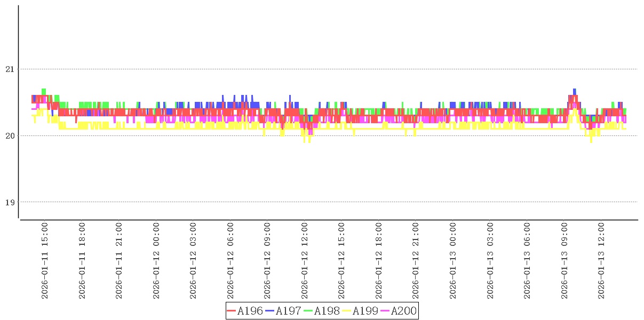Select the 2026-01-11 21:00 time tick label
Viewport: 644px width, 320px height.
119,261
